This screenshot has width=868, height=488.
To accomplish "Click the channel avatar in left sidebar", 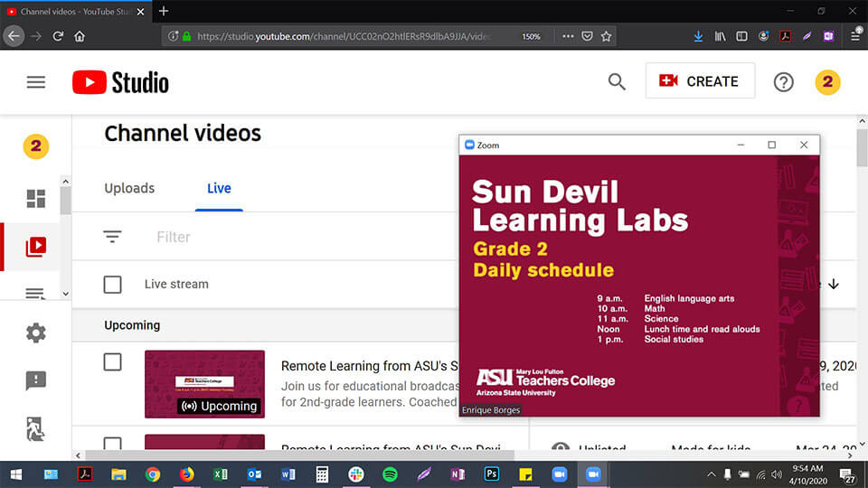I will click(x=36, y=146).
